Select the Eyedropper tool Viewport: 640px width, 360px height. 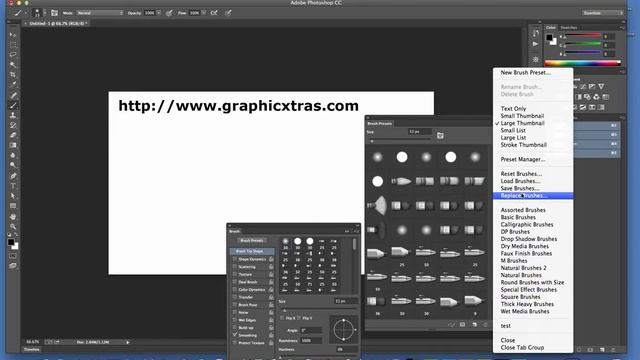coord(13,85)
